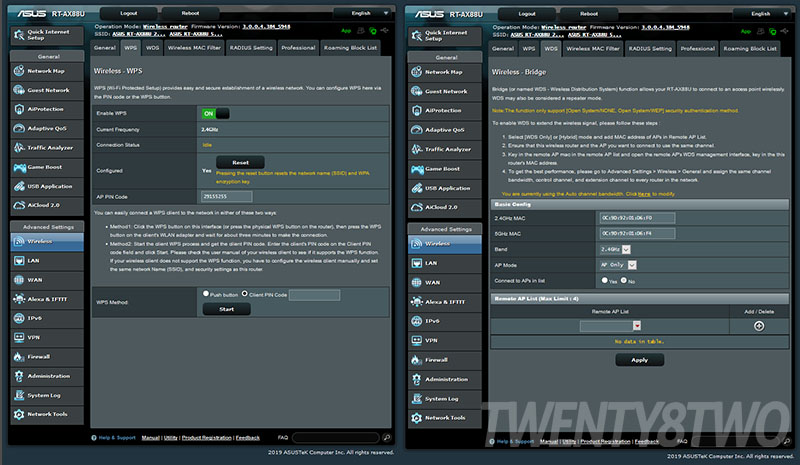Open Guest Network icon in left window

19,90
